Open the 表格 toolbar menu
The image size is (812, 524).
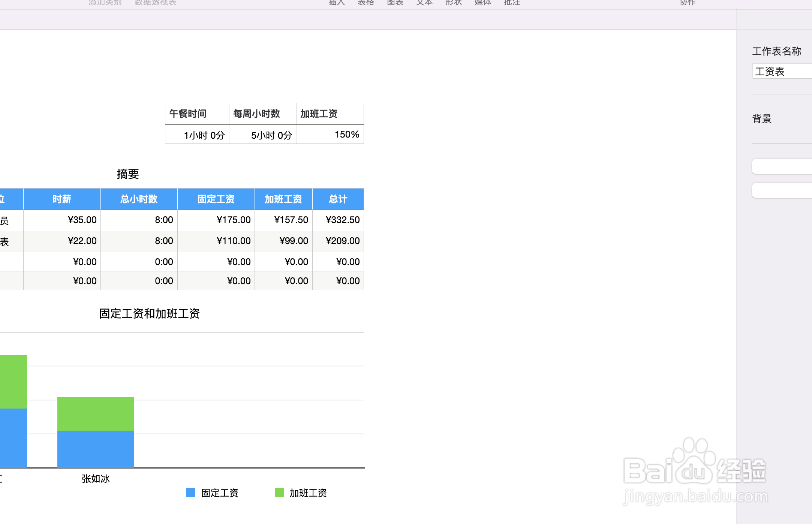(366, 3)
